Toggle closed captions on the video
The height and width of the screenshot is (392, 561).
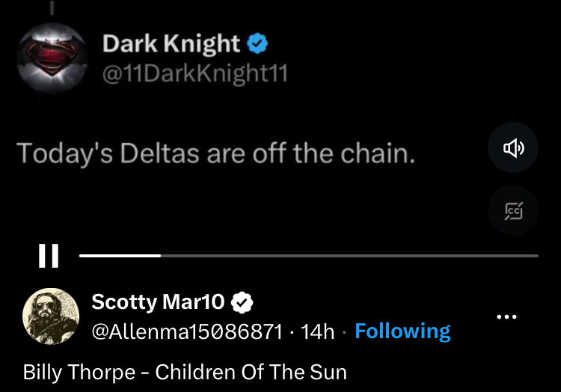click(513, 209)
